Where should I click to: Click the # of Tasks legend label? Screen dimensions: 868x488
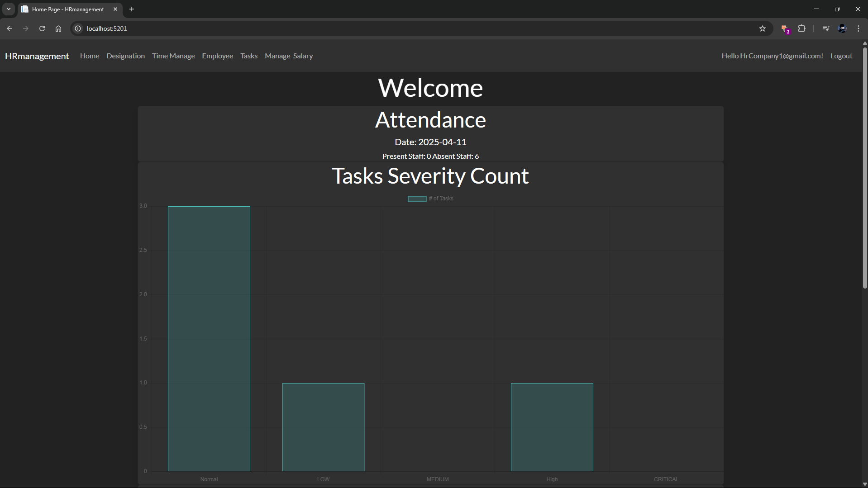click(x=441, y=199)
